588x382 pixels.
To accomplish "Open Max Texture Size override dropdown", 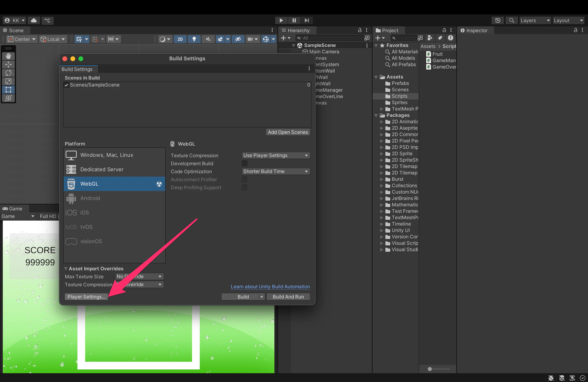I will (139, 277).
